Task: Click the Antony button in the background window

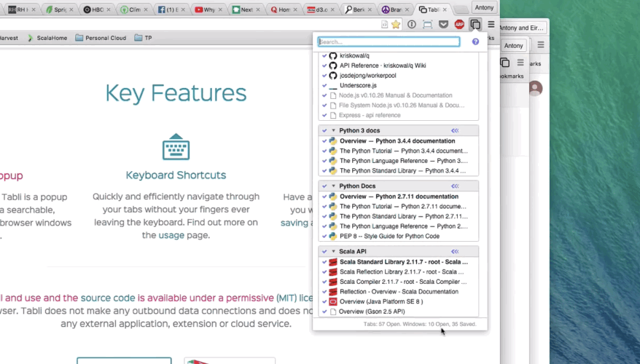Action: (x=513, y=46)
